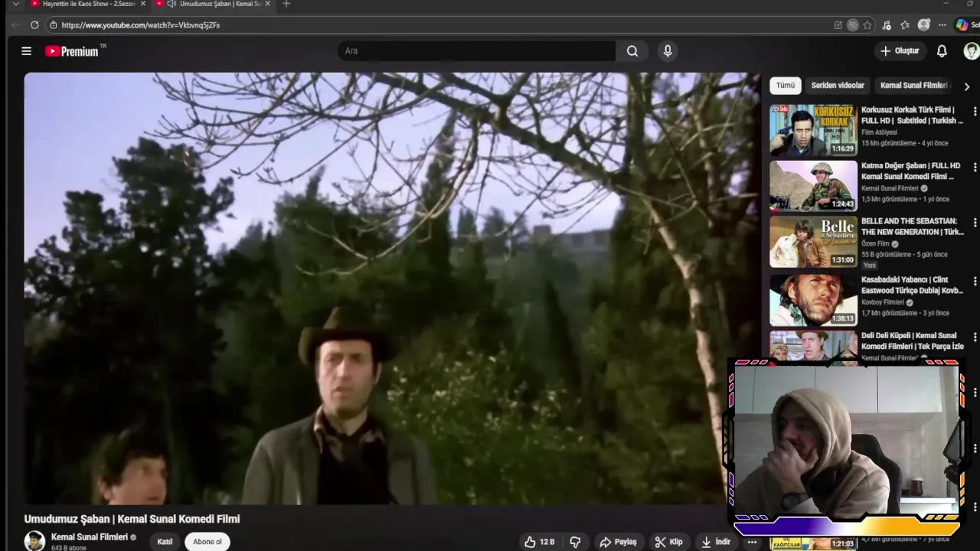Open Kemal Sunal Filmleri channel link
980x551 pixels.
coord(89,537)
